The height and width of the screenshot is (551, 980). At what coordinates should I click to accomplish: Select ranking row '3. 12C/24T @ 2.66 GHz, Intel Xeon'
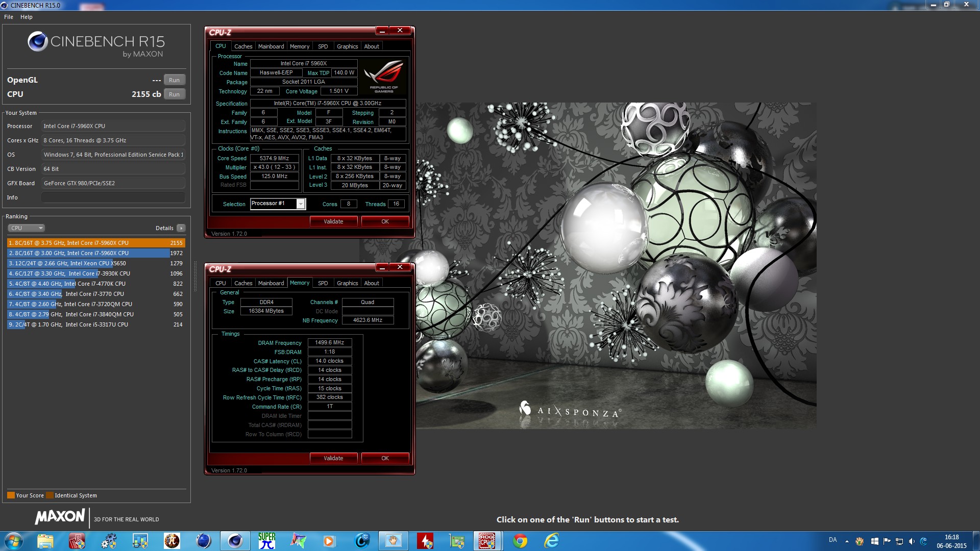pos(96,263)
